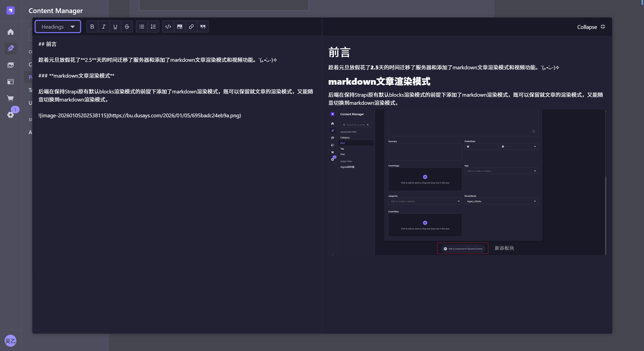
Task: Insert a bulleted list
Action: pos(142,27)
